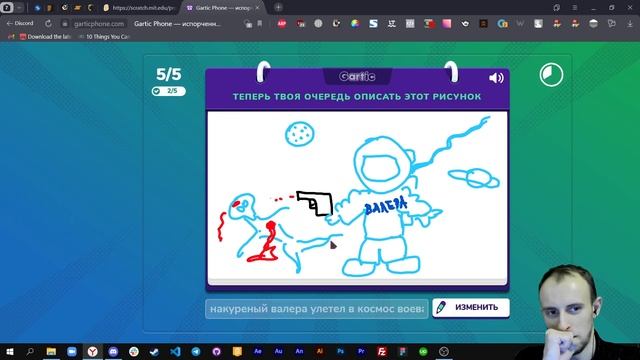Open the Windows Start menu

coord(10,351)
